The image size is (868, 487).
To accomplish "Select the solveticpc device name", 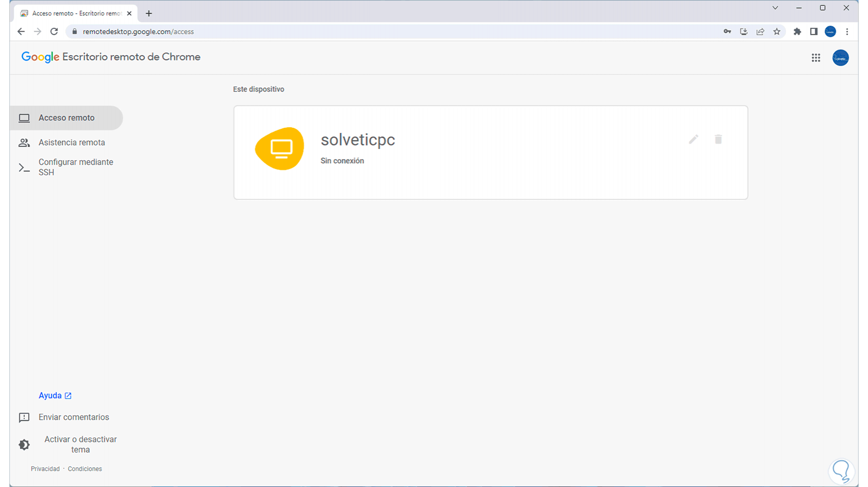I will [358, 140].
